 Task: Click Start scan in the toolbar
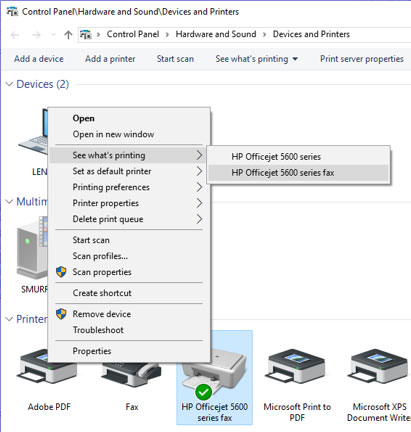point(175,59)
